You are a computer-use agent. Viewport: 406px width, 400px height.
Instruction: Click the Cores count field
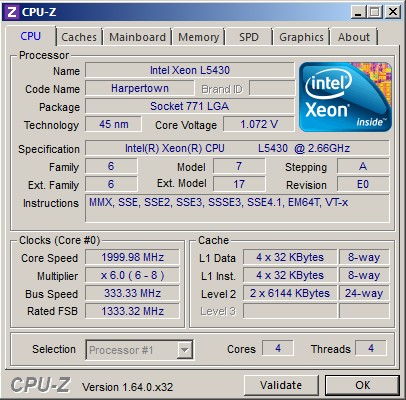(278, 349)
